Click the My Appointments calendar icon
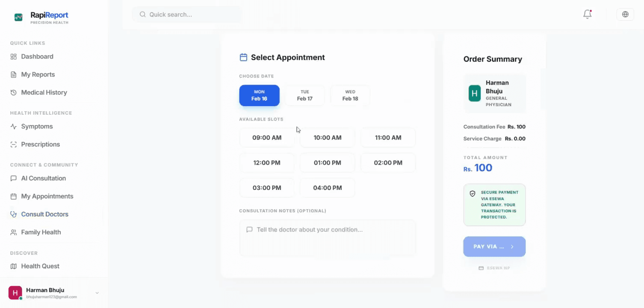 tap(14, 196)
